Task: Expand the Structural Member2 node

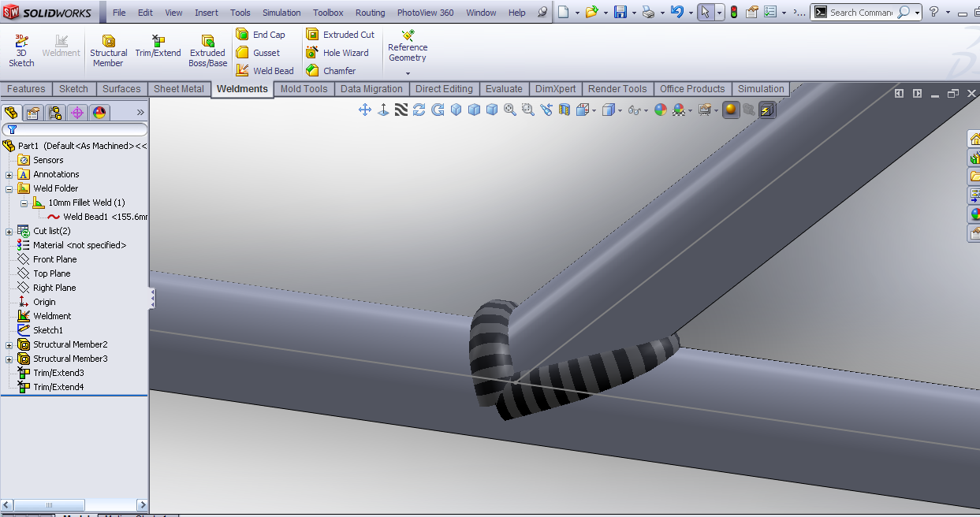Action: pyautogui.click(x=9, y=345)
